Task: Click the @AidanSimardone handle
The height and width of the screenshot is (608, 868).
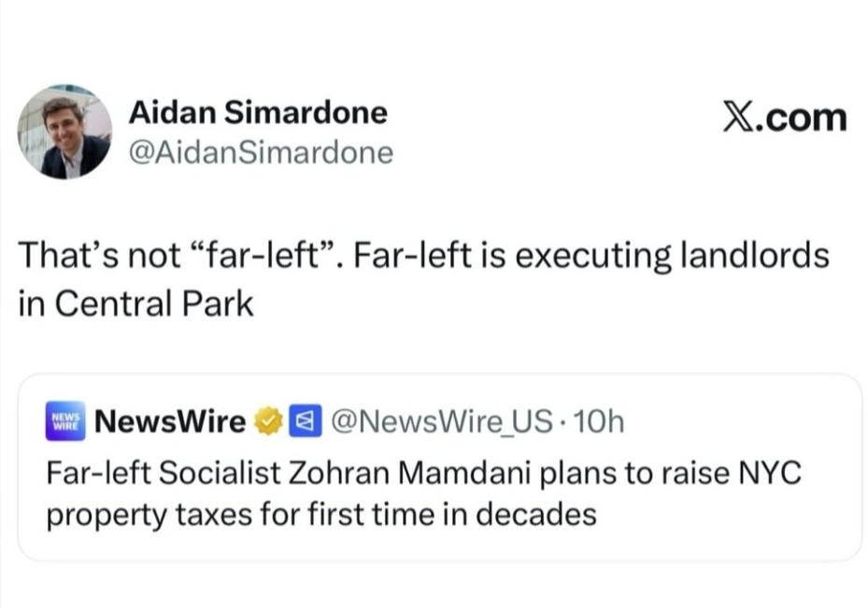Action: point(260,152)
